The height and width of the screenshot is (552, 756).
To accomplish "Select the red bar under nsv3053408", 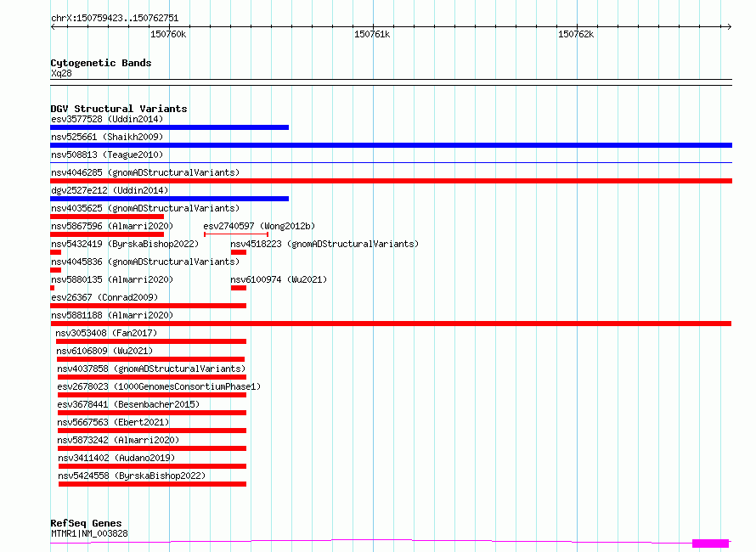I will click(151, 341).
